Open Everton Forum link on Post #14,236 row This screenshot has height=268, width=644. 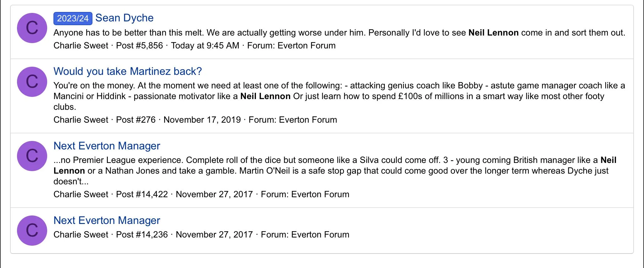(320, 235)
